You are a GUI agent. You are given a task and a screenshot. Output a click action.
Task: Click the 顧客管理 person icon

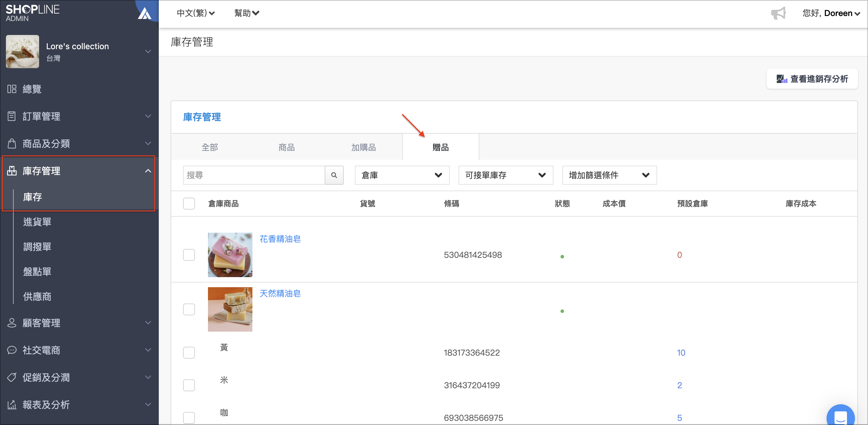pyautogui.click(x=12, y=323)
